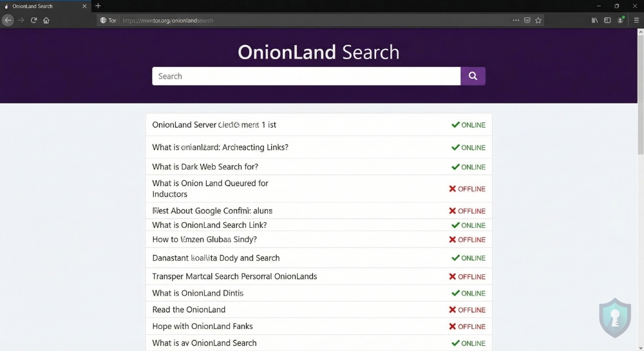
Task: Click ONLINE status of OnionLand Search Link row
Action: pos(468,225)
